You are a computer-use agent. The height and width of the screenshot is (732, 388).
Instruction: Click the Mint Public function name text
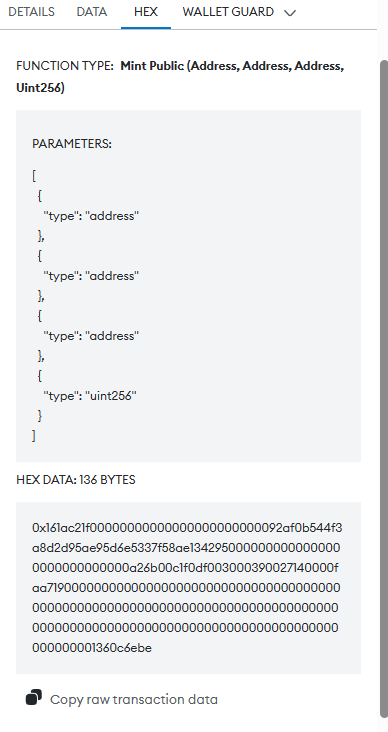[x=152, y=66]
